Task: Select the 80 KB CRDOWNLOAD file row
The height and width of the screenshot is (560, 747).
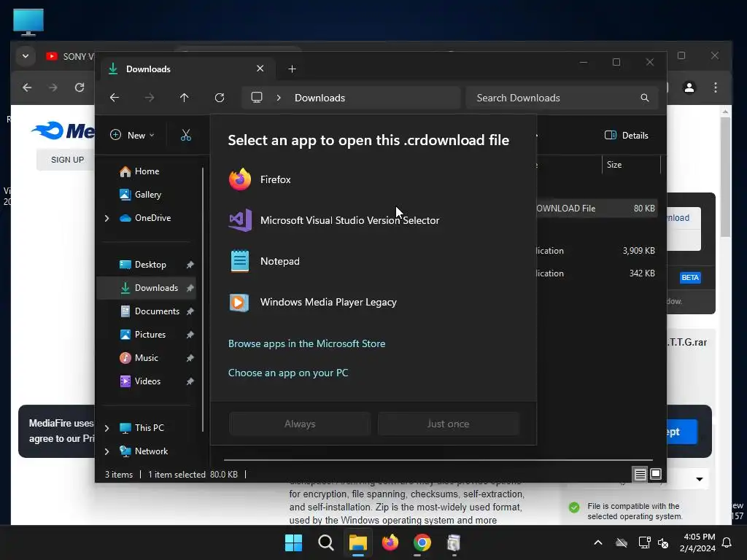Action: pos(597,209)
